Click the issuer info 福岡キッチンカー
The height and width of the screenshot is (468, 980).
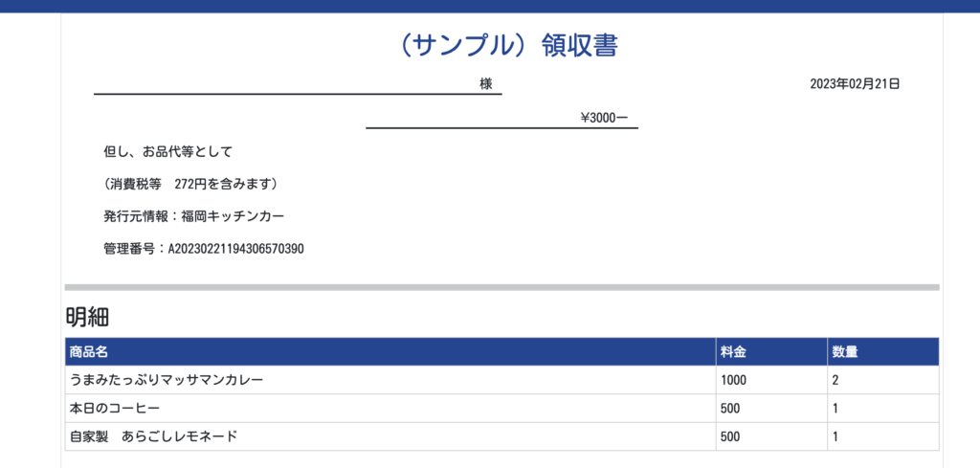coord(193,216)
